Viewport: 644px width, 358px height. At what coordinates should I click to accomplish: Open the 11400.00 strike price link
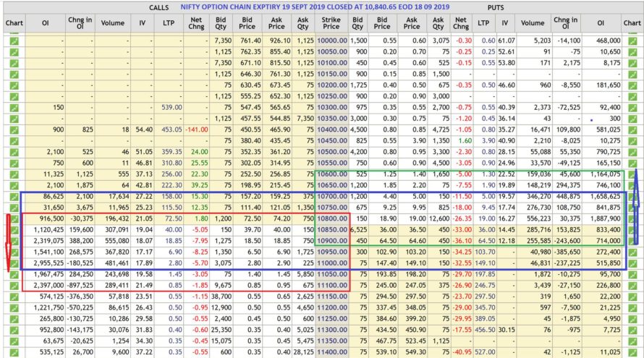coord(332,351)
